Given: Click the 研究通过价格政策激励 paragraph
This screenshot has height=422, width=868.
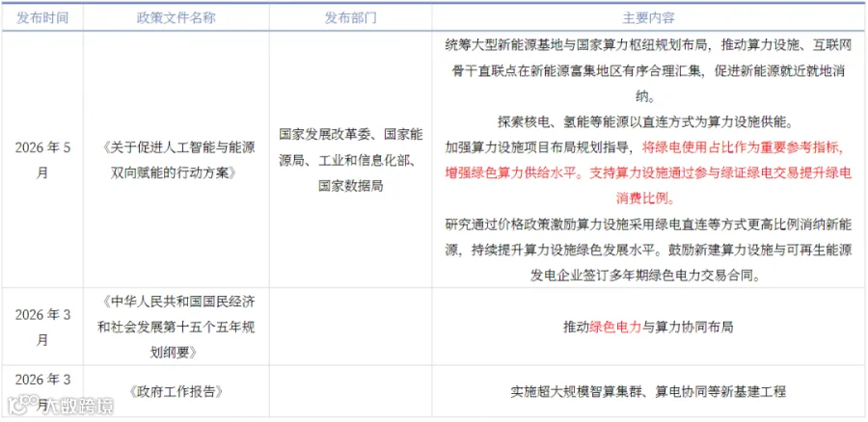Looking at the screenshot, I should click(649, 250).
